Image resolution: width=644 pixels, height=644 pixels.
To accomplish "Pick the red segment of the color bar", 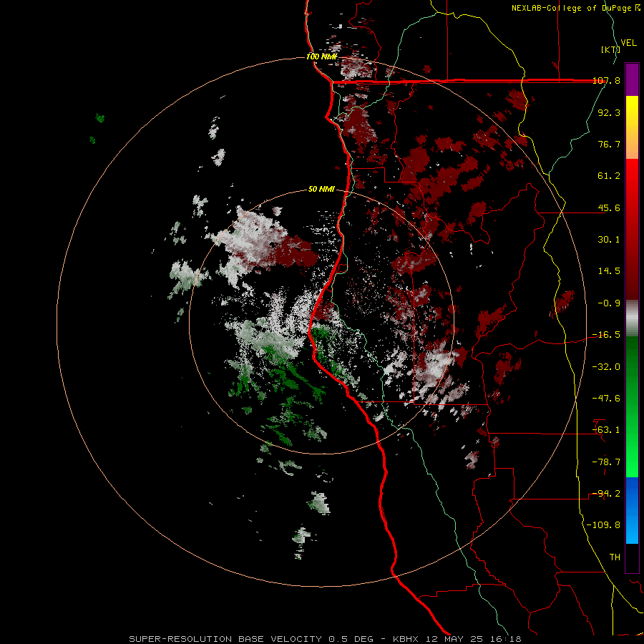I will click(632, 229).
